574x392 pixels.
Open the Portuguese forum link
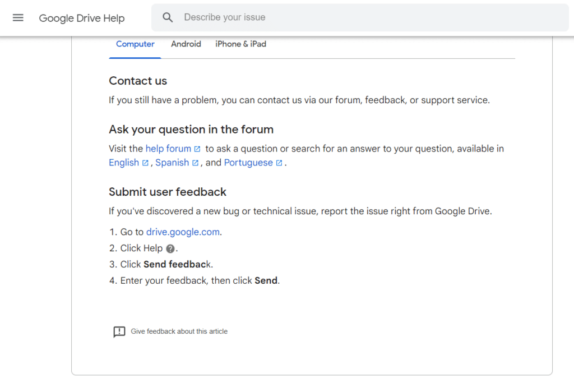click(248, 163)
